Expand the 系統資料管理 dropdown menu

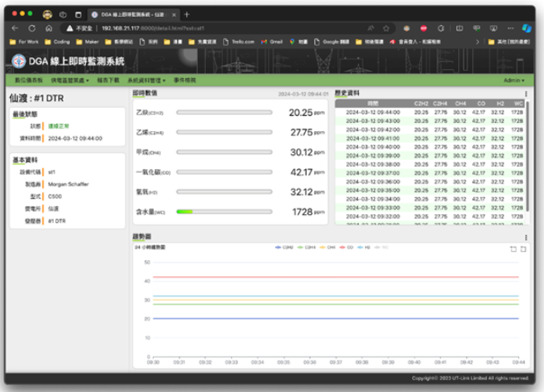point(146,80)
